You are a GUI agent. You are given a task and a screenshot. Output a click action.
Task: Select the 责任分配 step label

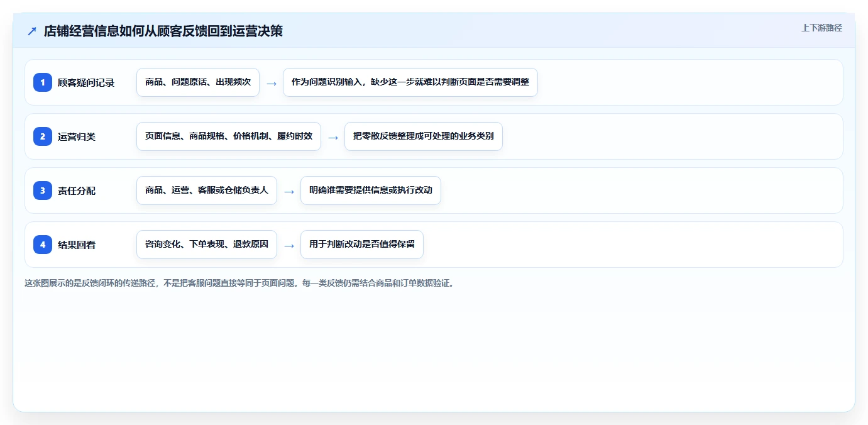point(77,190)
